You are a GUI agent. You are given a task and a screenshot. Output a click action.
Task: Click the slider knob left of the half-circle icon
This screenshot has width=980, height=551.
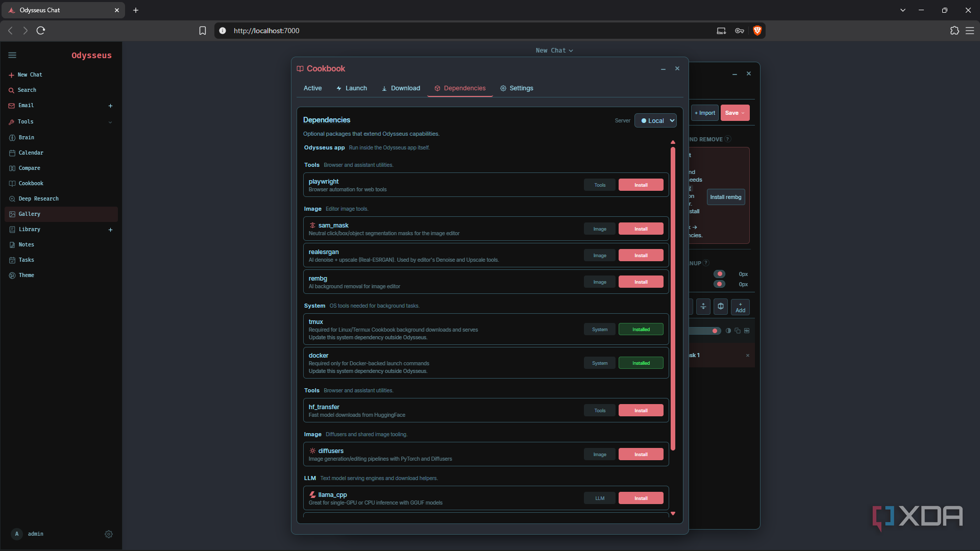pos(715,331)
